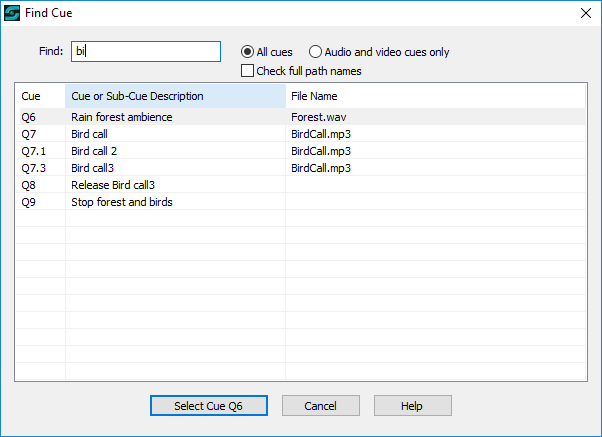Screen dimensions: 602x437
Task: Click the Forest.wav file name cell
Action: coord(319,117)
